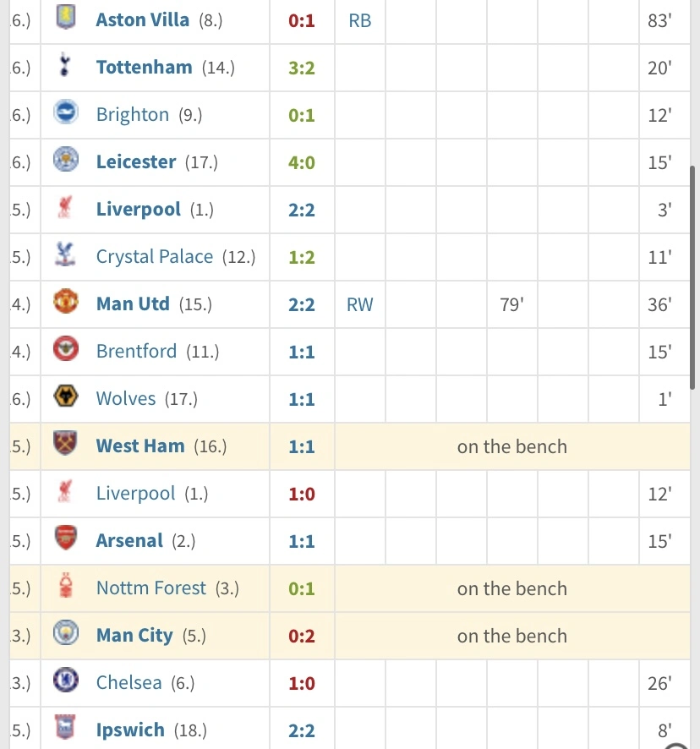Open the Ipswich team link
This screenshot has height=749, width=700.
(130, 730)
